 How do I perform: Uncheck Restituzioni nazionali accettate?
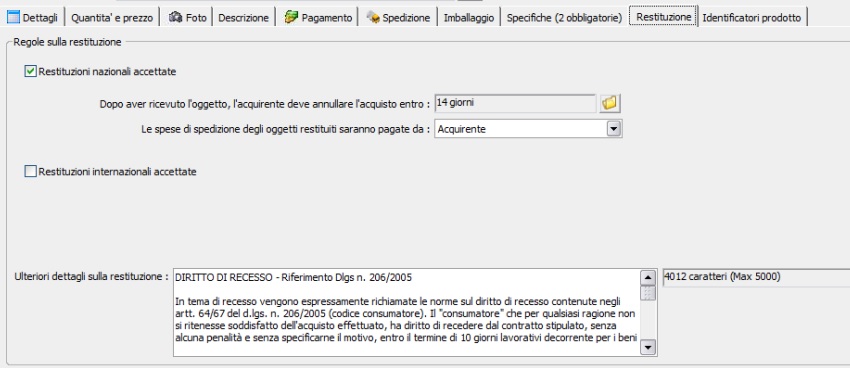tap(30, 71)
